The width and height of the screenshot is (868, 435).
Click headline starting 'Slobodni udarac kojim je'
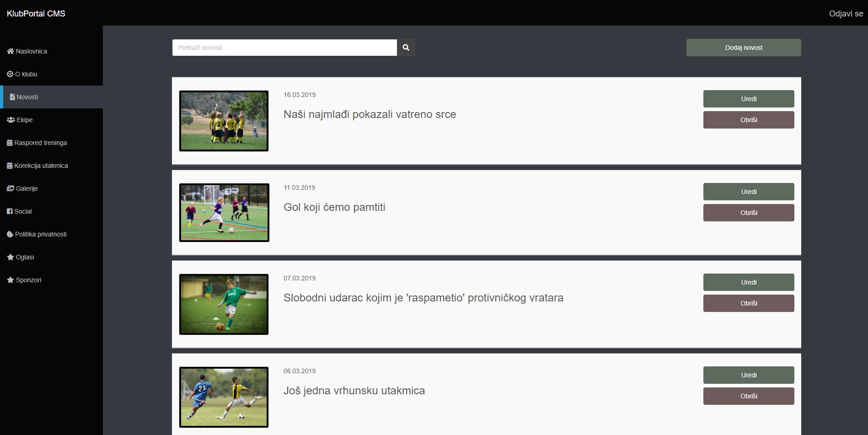click(x=423, y=298)
